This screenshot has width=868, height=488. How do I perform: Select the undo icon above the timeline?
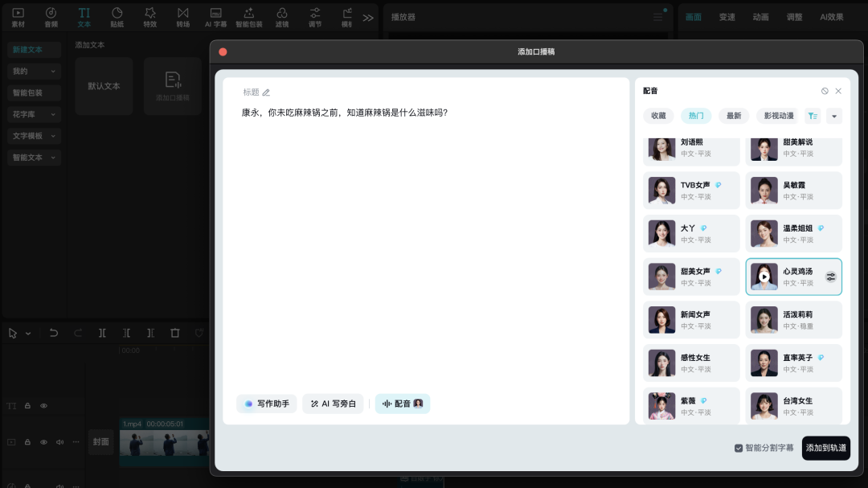click(x=54, y=333)
